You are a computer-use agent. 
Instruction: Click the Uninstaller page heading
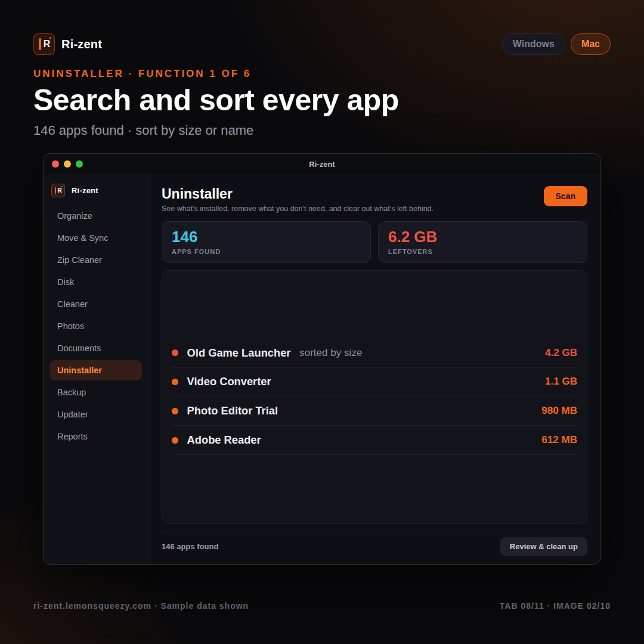click(197, 194)
